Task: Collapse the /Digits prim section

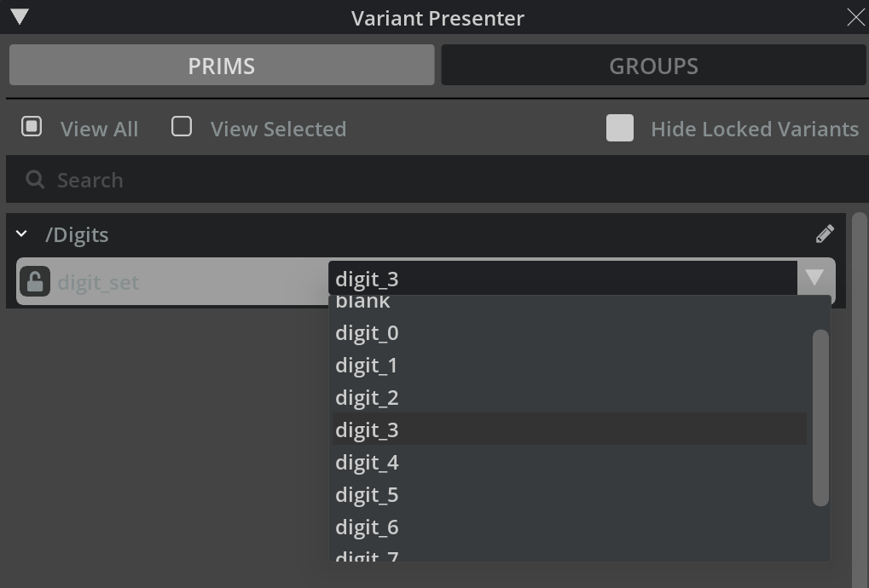Action: 22,234
